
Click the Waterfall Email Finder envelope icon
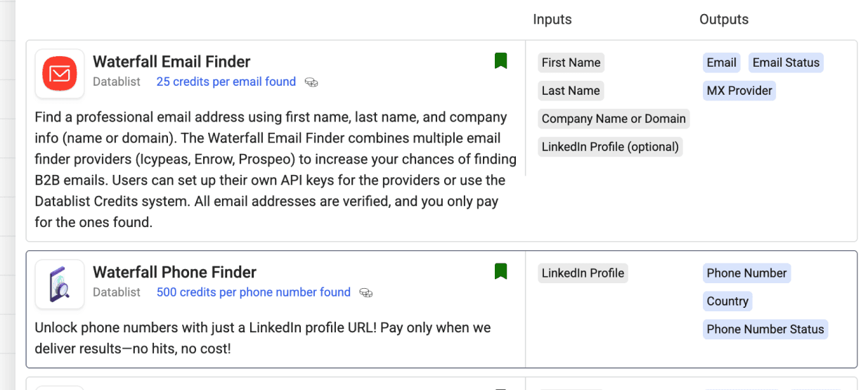pyautogui.click(x=60, y=74)
